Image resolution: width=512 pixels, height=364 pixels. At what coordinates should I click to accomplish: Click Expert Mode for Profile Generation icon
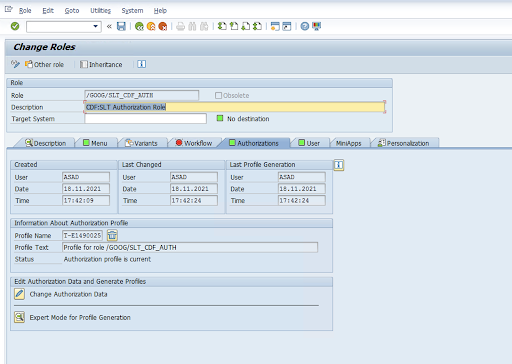point(19,317)
